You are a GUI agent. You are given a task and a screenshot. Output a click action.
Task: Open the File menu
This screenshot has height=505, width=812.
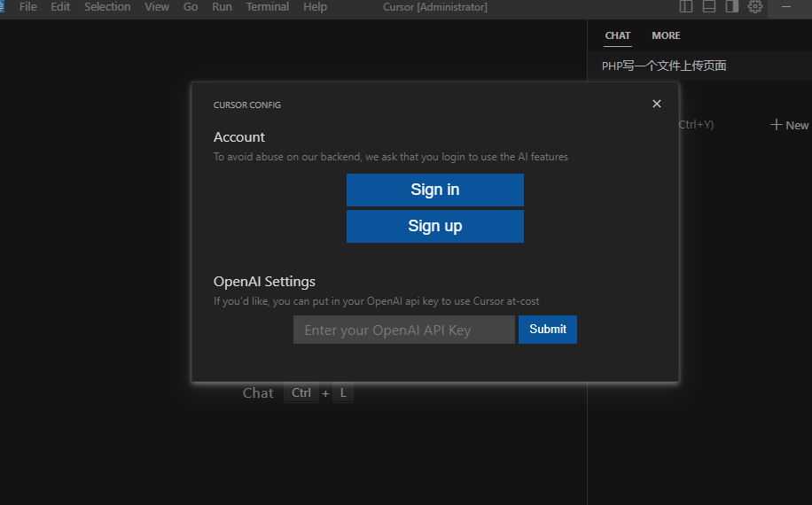[x=28, y=7]
